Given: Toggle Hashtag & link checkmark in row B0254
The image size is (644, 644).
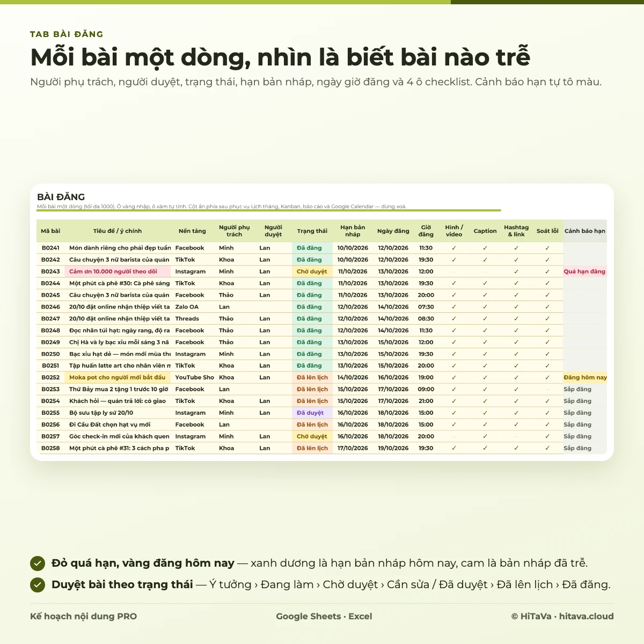Looking at the screenshot, I should click(x=516, y=401).
